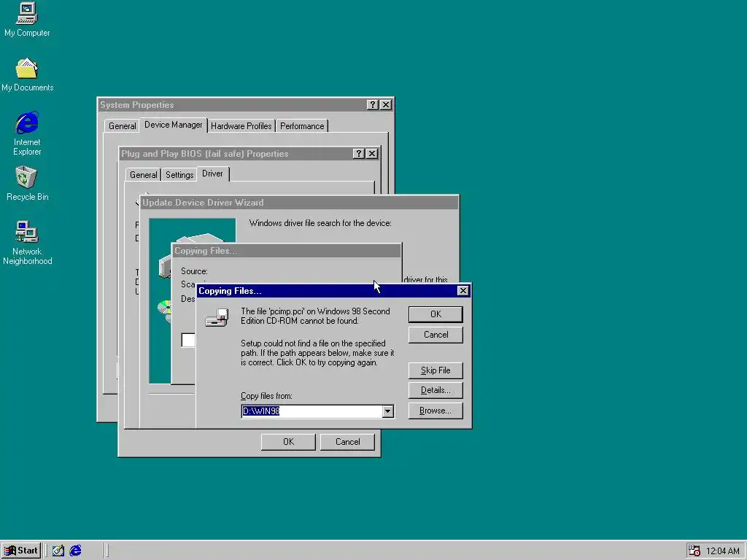Expand the Copy files from dropdown arrow
This screenshot has width=747, height=560.
388,411
